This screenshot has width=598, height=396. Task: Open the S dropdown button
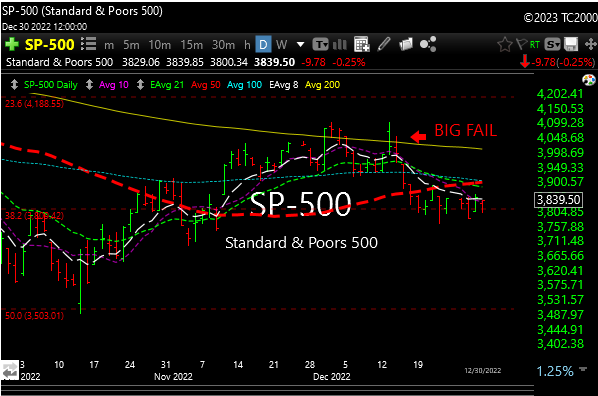[552, 45]
